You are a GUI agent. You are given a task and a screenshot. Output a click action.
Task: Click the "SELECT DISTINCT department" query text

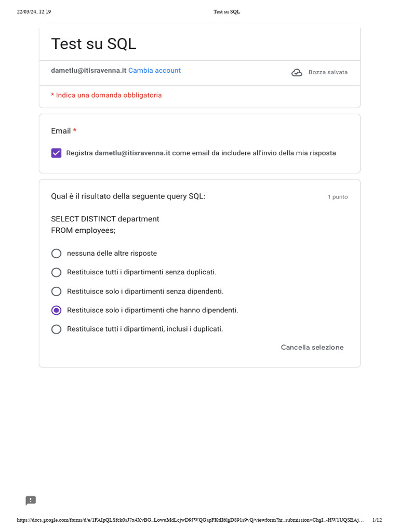105,219
